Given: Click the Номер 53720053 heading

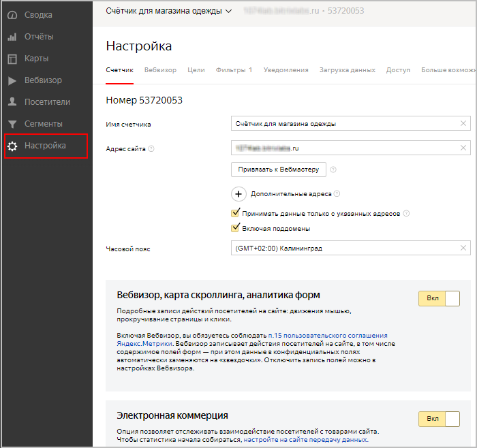Looking at the screenshot, I should [144, 100].
